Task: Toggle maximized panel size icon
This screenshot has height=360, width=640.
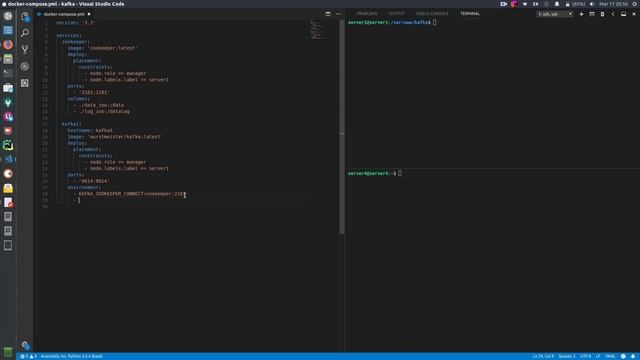Action: 623,14
